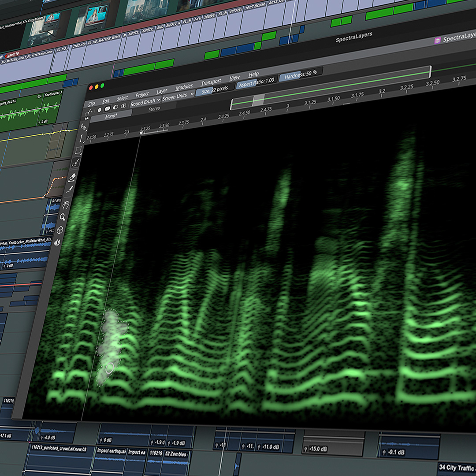Choose the new selection mode circle icon
Viewport: 476px width, 476px height.
tap(100, 110)
